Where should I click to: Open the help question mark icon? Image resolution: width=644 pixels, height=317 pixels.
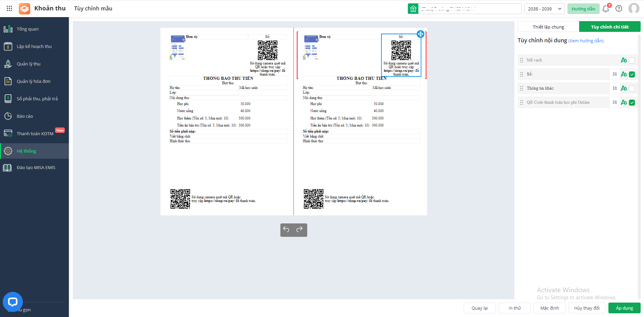click(x=619, y=9)
